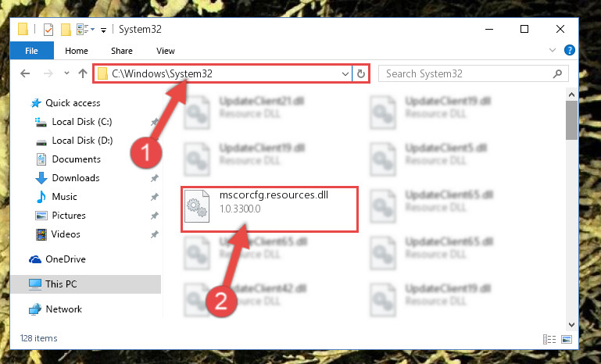Open the Share ribbon tab
The image size is (601, 364).
[x=122, y=51]
